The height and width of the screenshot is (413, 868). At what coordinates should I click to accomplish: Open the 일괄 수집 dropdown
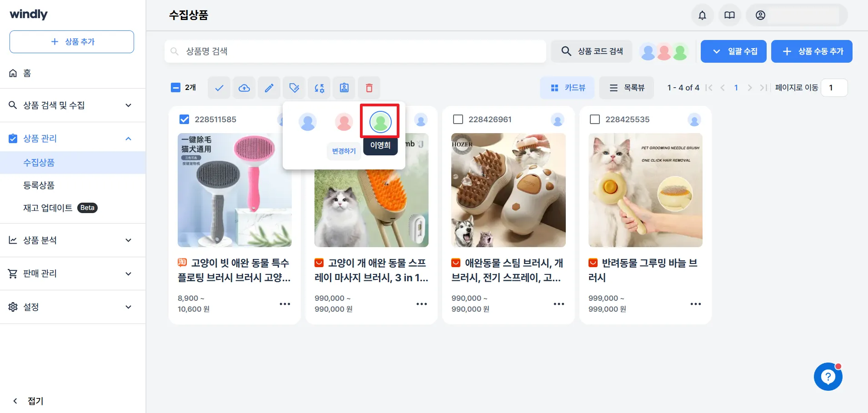pos(733,51)
